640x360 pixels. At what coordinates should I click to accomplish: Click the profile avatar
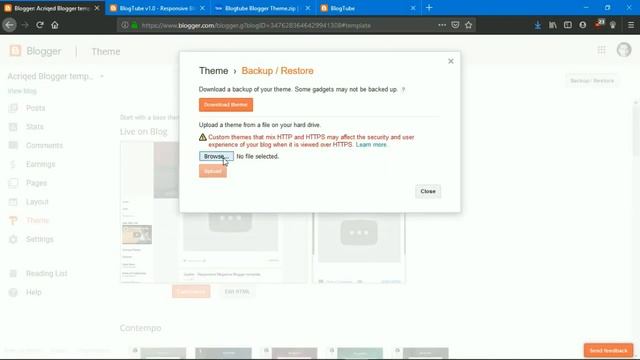[624, 50]
